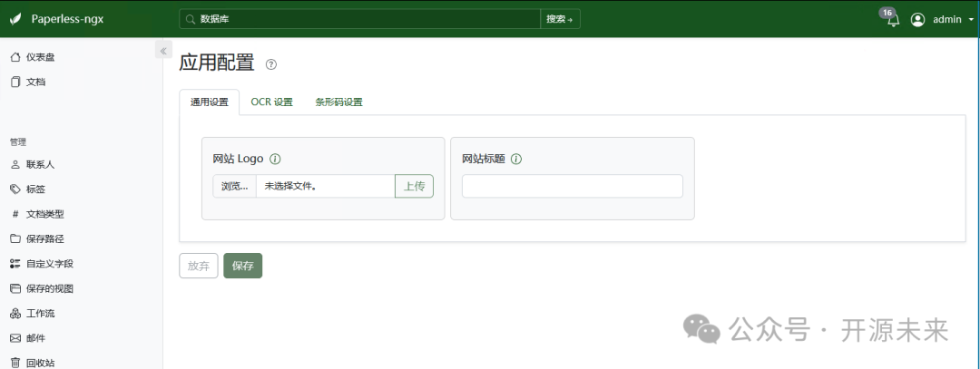Click the 邮件 envelope icon
Screen dimensions: 980x369
[15, 338]
